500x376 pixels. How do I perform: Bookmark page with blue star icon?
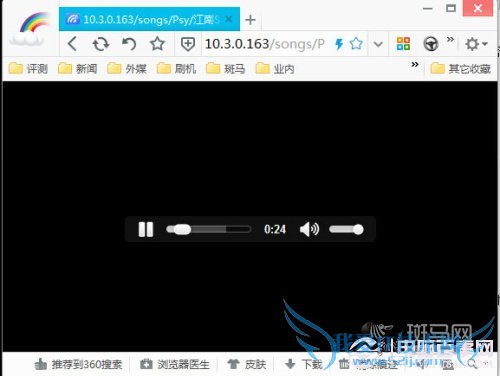coord(356,44)
